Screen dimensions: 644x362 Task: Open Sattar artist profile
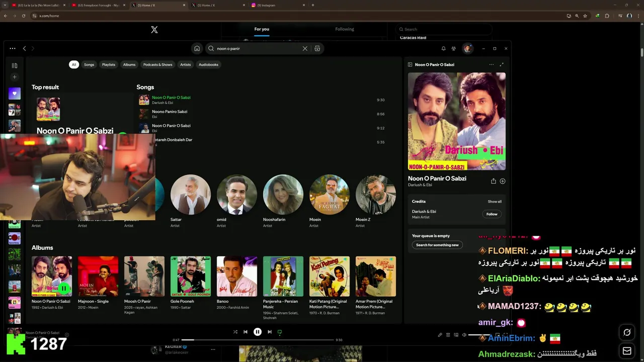190,201
